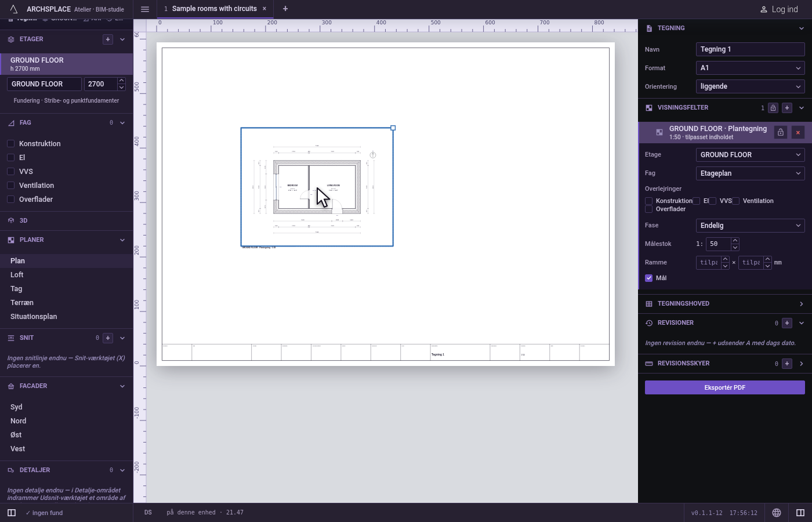
Task: Uncheck the Mål checkbox
Action: [649, 278]
